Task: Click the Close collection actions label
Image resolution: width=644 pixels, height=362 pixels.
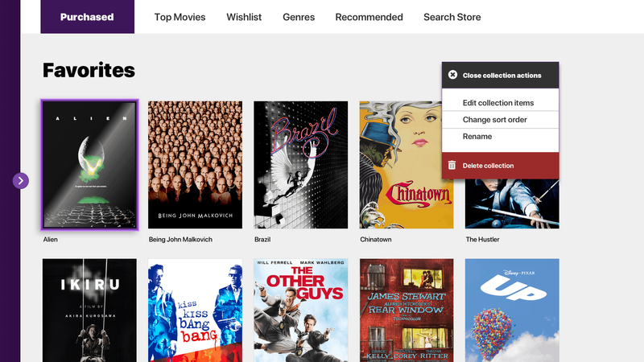Action: pyautogui.click(x=502, y=76)
